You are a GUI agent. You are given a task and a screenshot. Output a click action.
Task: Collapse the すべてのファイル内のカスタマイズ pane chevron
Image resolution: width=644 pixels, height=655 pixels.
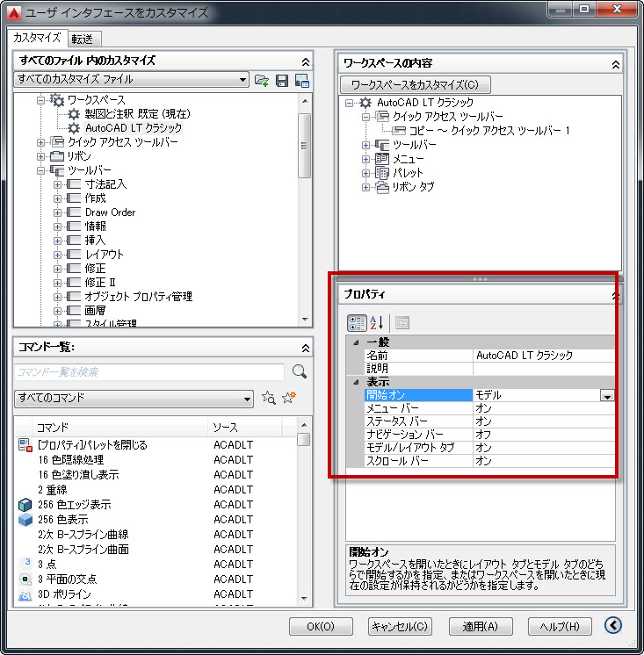(306, 61)
